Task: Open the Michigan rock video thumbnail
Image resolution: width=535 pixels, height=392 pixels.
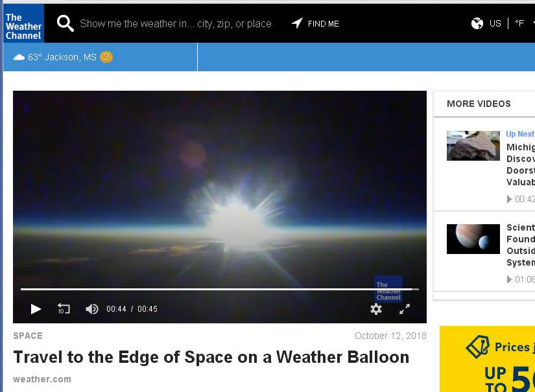Action: click(473, 146)
